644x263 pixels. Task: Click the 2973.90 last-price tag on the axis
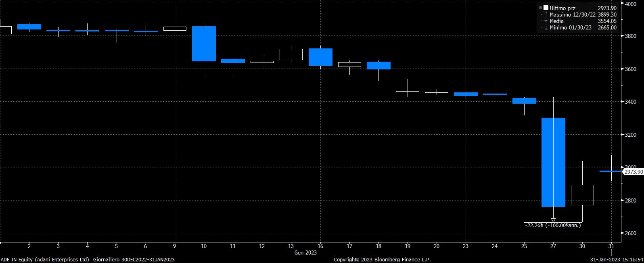point(633,172)
